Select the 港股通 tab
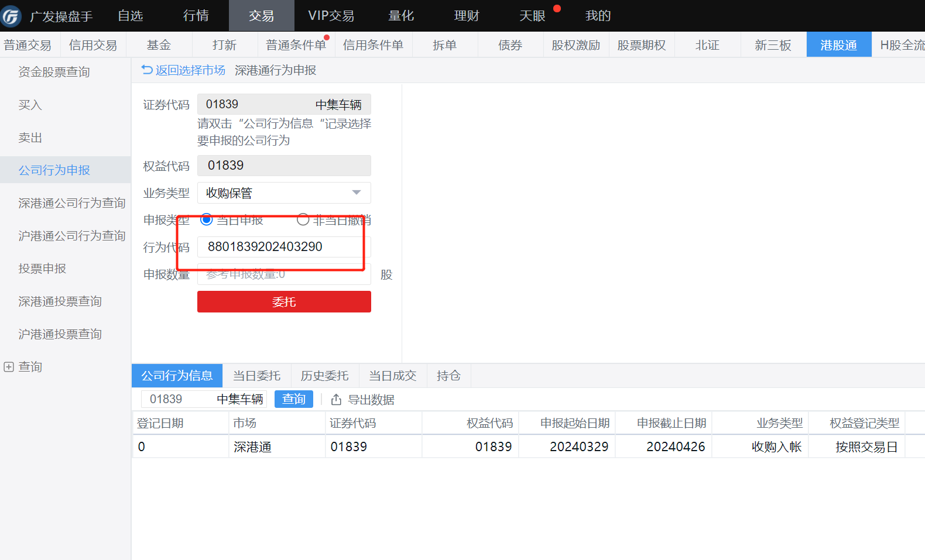The height and width of the screenshot is (560, 925). pyautogui.click(x=839, y=45)
